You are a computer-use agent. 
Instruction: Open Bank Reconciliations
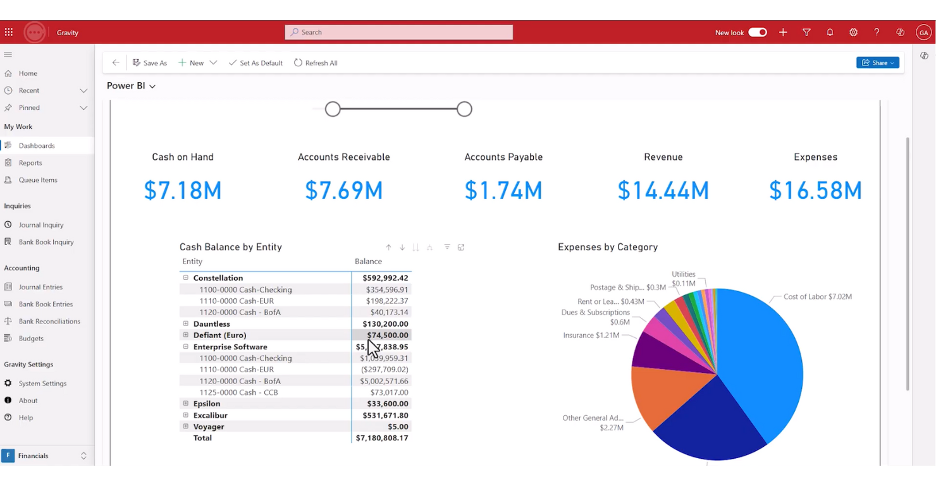49,321
